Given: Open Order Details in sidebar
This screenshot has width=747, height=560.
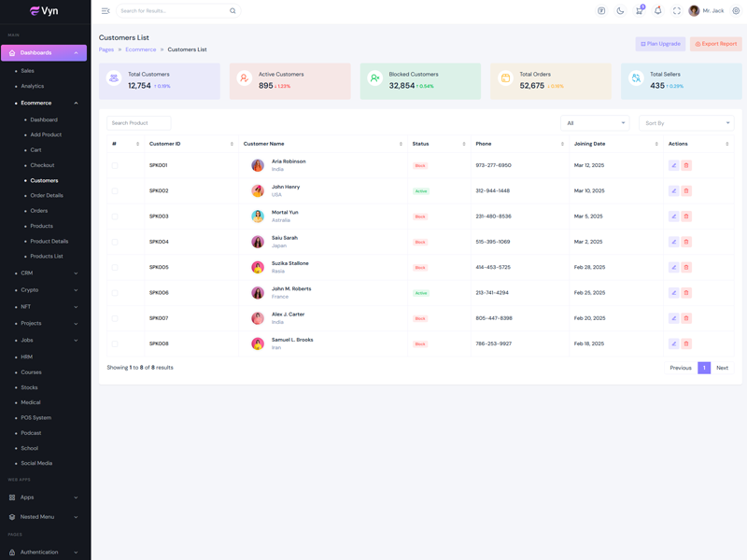Looking at the screenshot, I should pos(47,196).
